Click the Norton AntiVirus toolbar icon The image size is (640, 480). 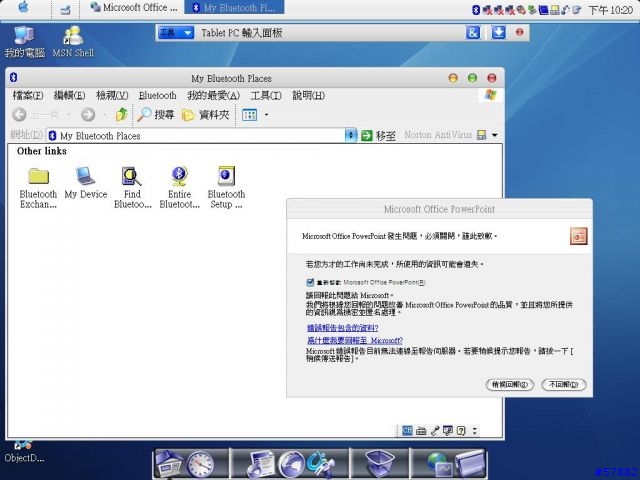[x=482, y=135]
